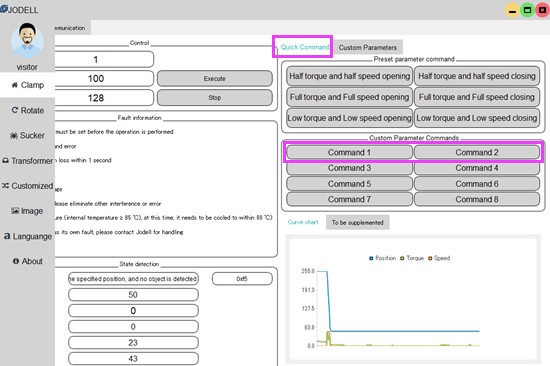This screenshot has height=366, width=550.
Task: Run Low torque and Low speed closing
Action: click(x=477, y=118)
